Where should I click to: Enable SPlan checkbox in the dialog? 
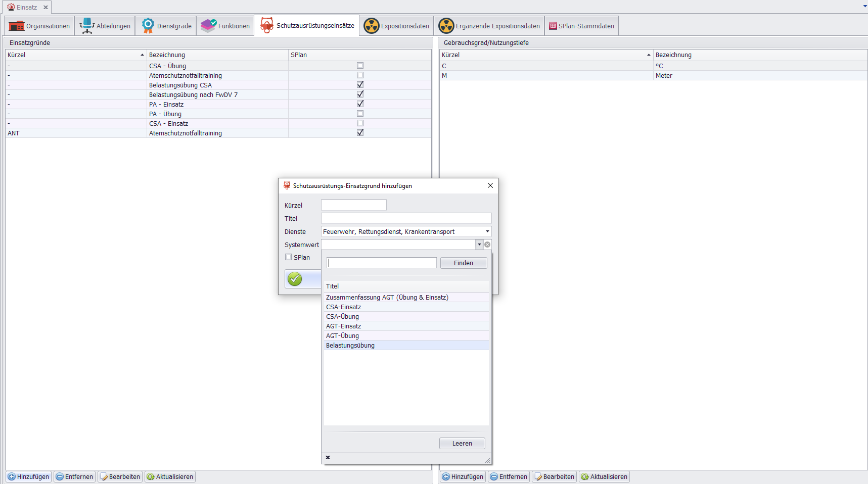click(289, 257)
